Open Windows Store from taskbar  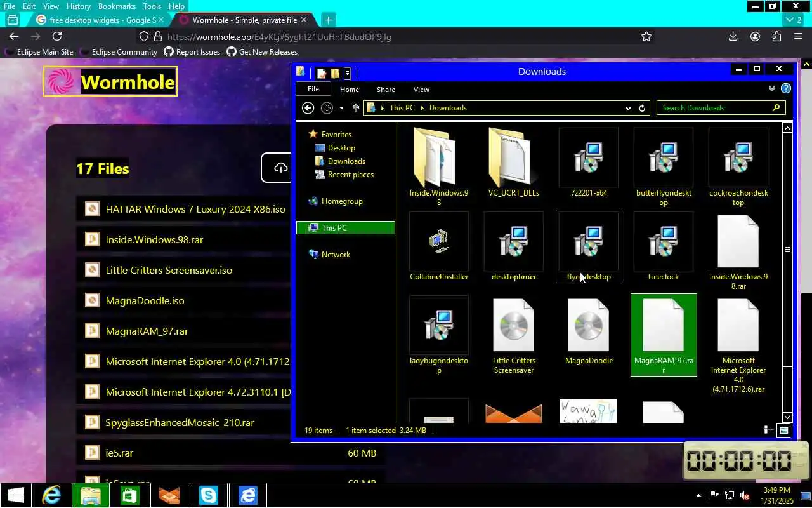tap(129, 495)
